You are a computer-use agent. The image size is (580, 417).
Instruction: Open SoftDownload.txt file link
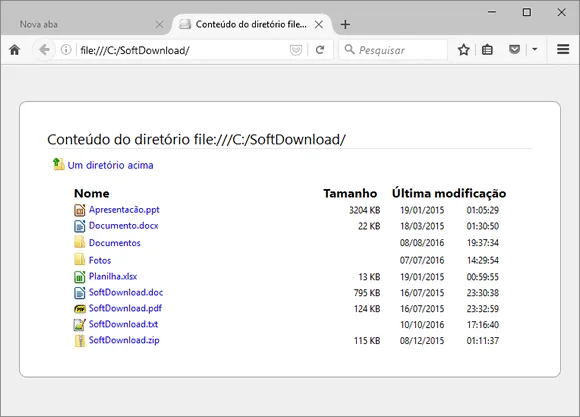coord(123,324)
